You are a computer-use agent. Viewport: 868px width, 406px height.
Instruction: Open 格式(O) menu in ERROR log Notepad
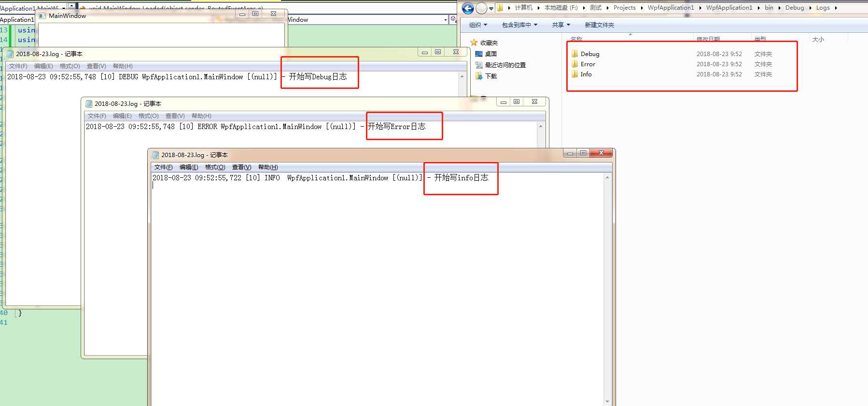(x=148, y=116)
